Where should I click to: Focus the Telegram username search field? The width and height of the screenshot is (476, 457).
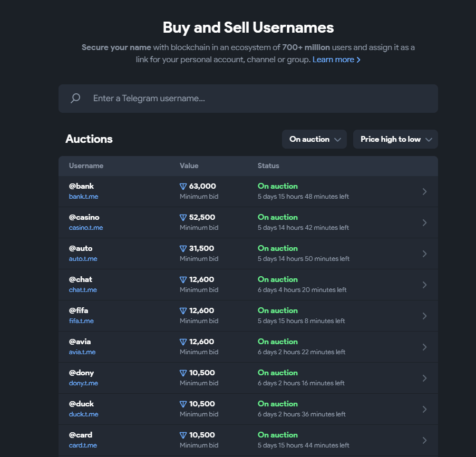click(253, 99)
